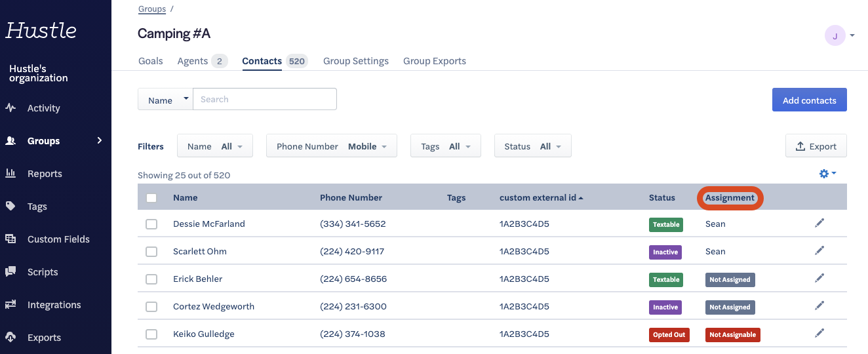The width and height of the screenshot is (868, 354).
Task: Switch to the Goals tab
Action: click(151, 61)
